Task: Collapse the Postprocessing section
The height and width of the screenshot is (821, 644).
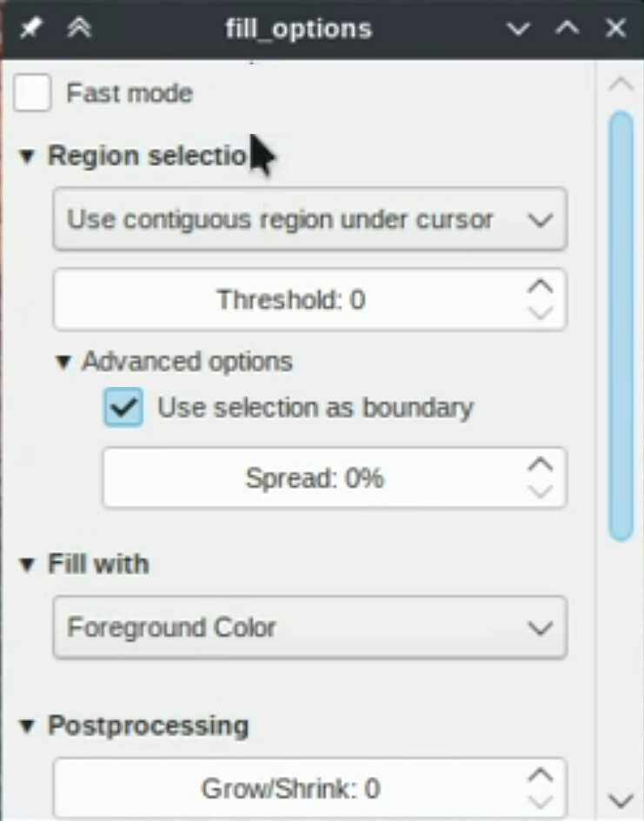Action: click(28, 725)
